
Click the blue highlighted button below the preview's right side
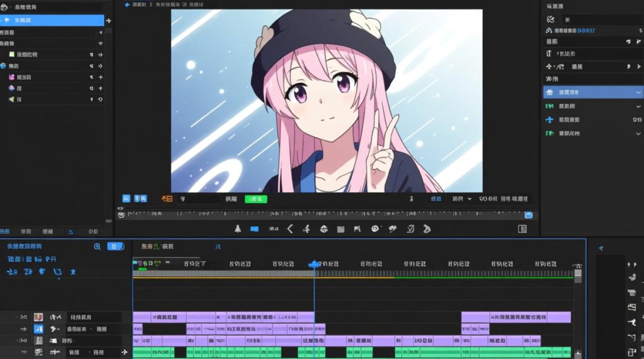[436, 199]
